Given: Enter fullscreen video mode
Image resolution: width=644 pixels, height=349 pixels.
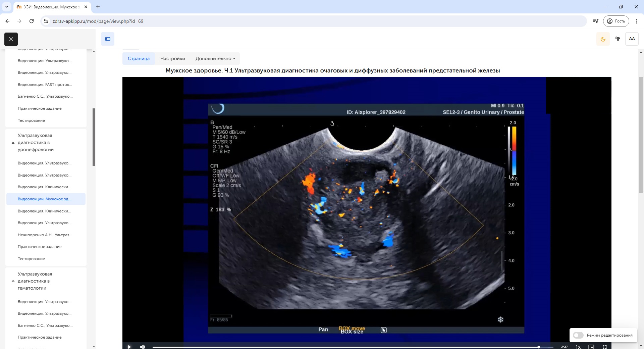Looking at the screenshot, I should (604, 347).
